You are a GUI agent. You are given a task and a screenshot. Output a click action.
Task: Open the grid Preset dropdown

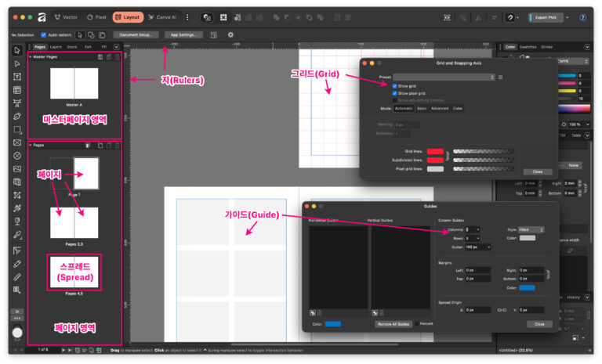(444, 77)
